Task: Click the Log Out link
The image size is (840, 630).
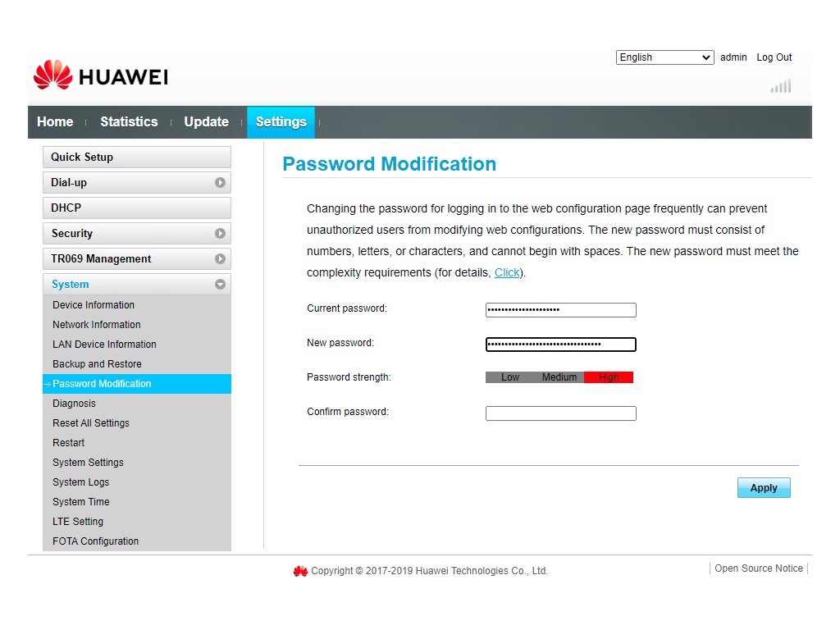Action: [774, 57]
